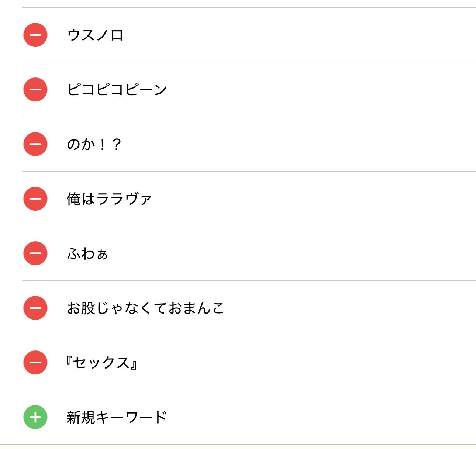Select the ウスノロ keyword text
Screen dimensions: 476x449
click(95, 35)
